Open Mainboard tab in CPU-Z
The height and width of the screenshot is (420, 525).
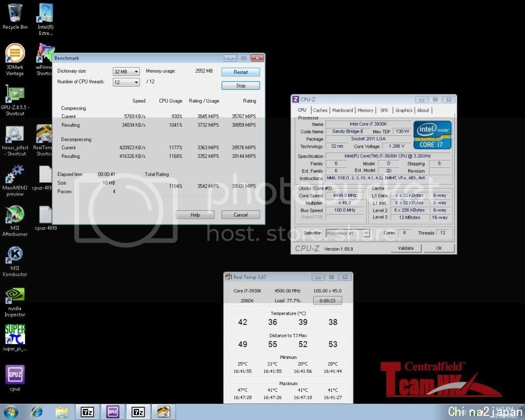click(342, 110)
